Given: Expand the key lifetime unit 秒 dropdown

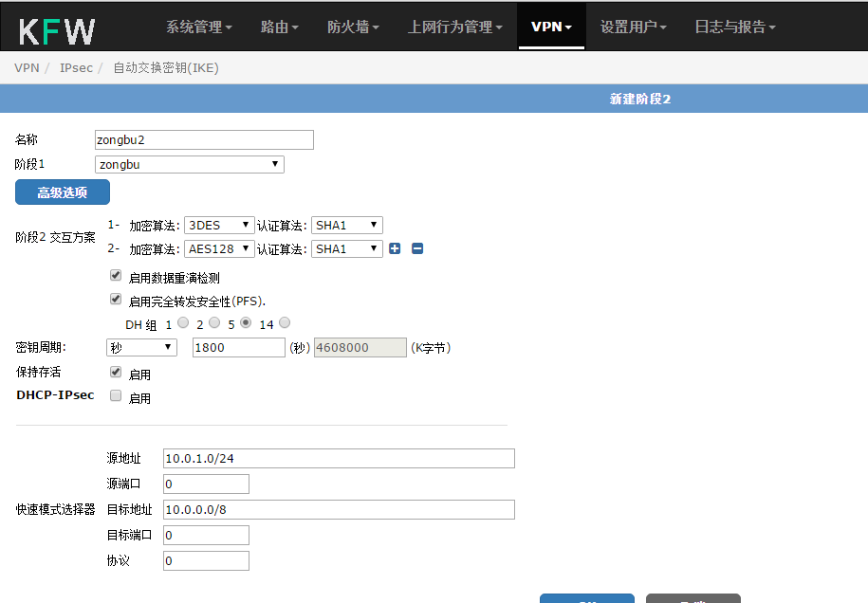Looking at the screenshot, I should (x=141, y=348).
